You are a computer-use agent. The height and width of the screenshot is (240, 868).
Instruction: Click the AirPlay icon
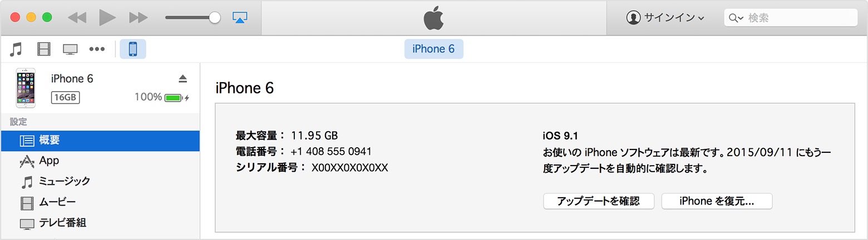coord(240,18)
